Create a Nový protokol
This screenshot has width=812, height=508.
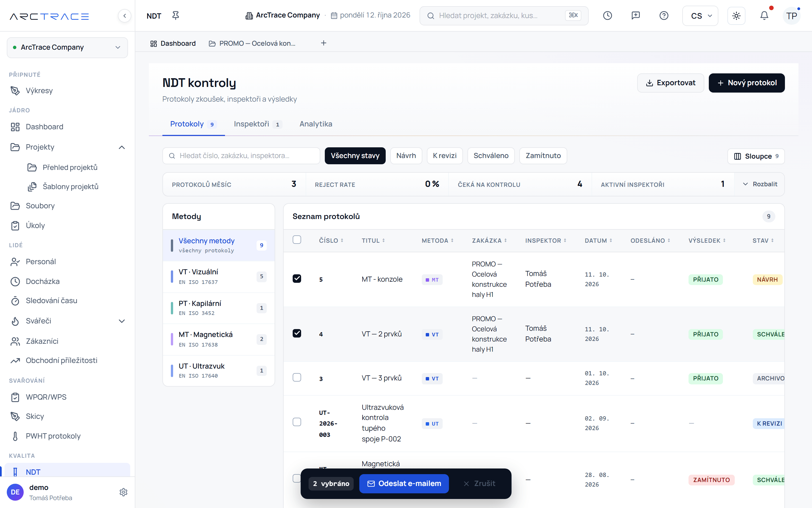point(747,83)
